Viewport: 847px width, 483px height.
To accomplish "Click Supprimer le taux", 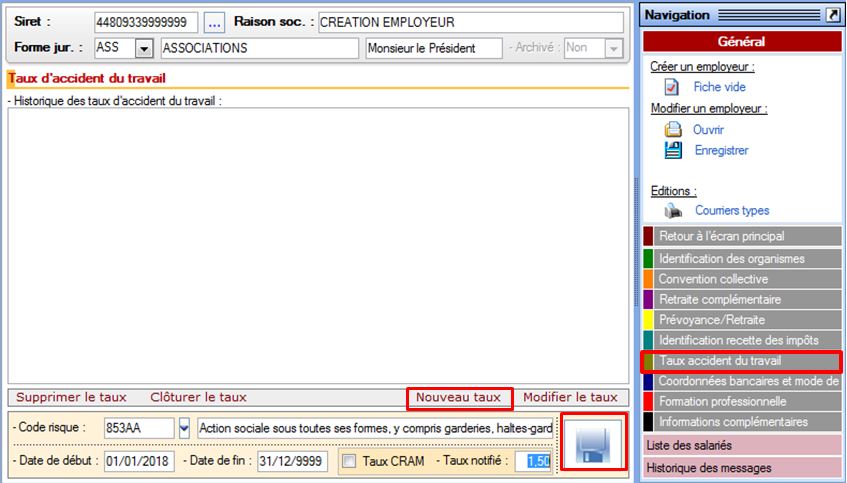I will (71, 398).
